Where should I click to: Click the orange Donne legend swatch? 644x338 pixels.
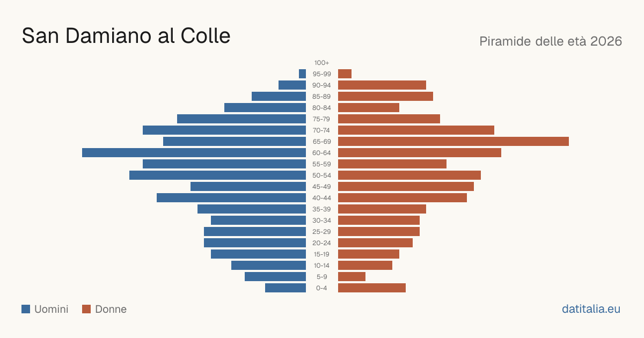click(86, 309)
